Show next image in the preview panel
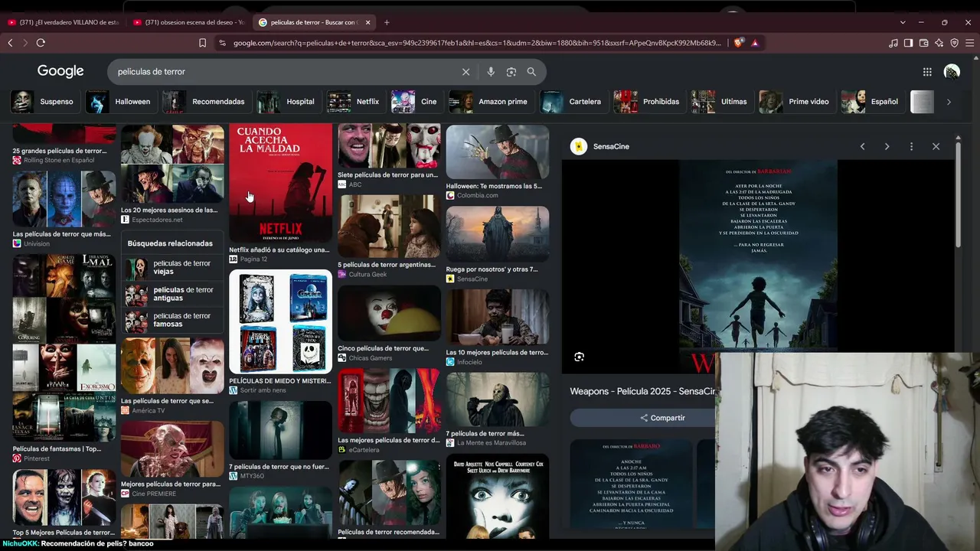 point(887,146)
